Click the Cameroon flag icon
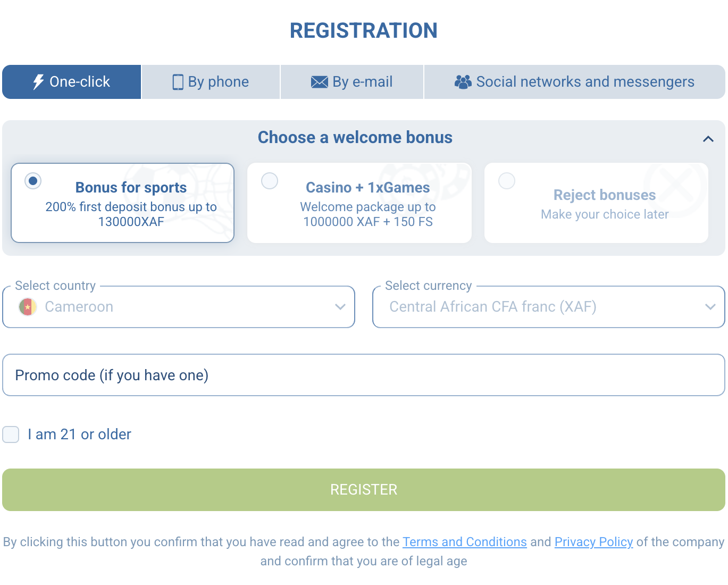728x585 pixels. coord(28,307)
